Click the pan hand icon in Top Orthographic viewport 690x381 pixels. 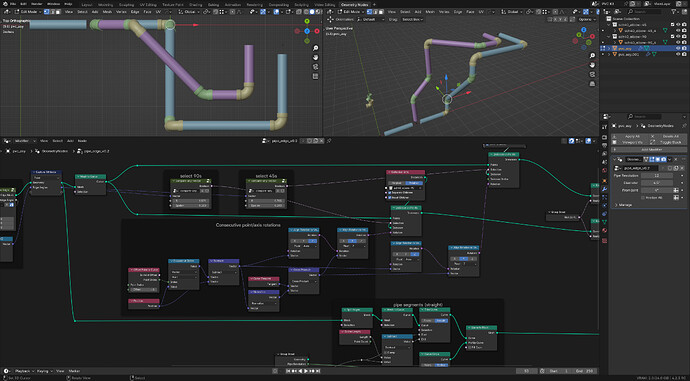pyautogui.click(x=316, y=57)
